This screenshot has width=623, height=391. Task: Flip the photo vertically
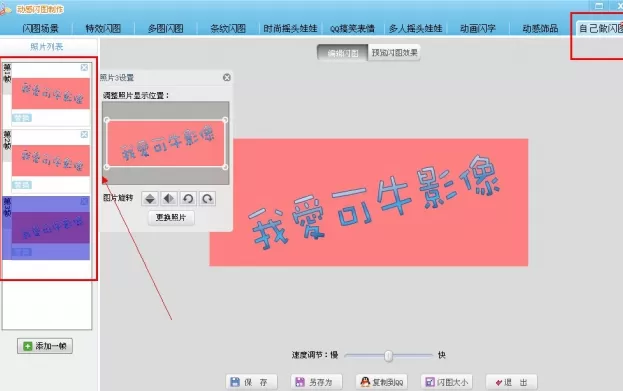150,198
